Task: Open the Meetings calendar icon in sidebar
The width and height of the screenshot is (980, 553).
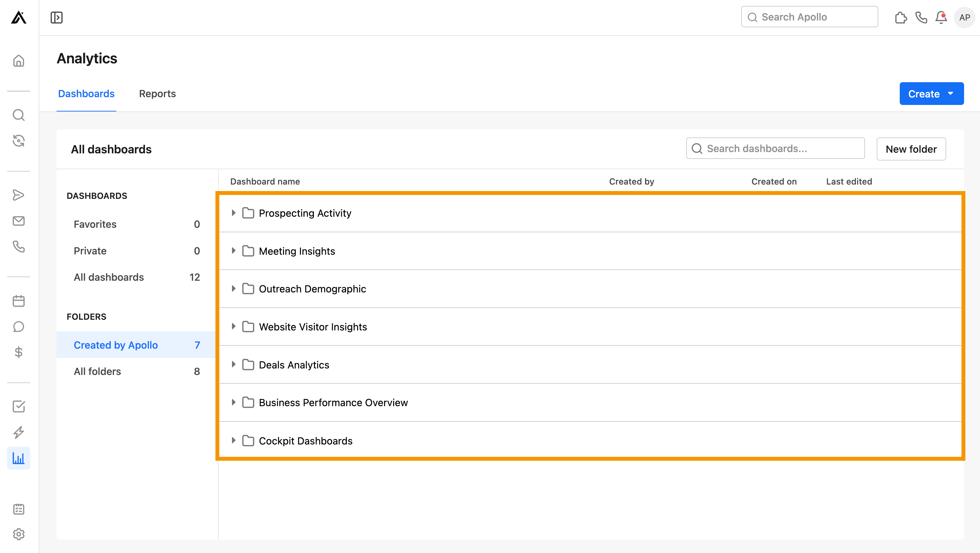Action: (x=19, y=301)
